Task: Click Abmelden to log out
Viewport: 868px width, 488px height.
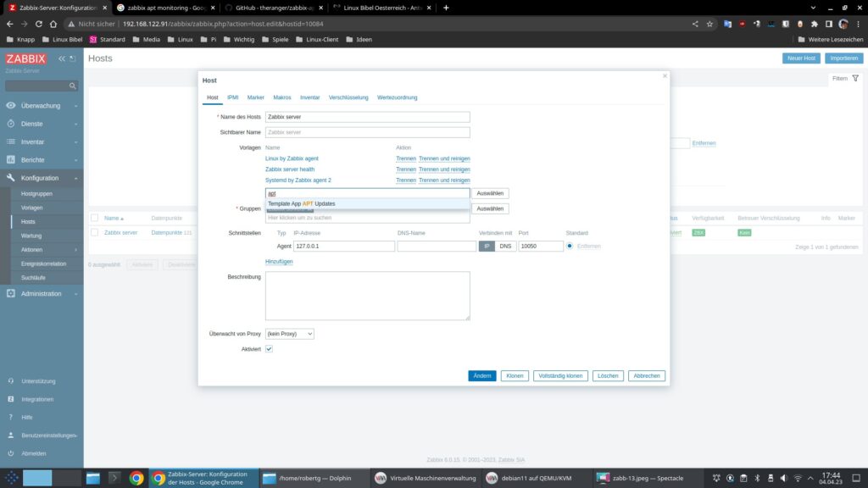Action: click(34, 454)
